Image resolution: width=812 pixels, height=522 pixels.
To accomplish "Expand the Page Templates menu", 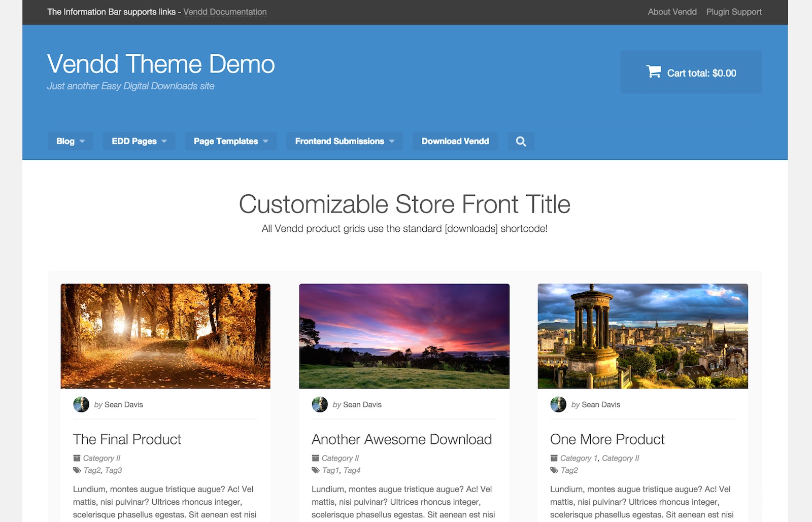I will click(230, 141).
